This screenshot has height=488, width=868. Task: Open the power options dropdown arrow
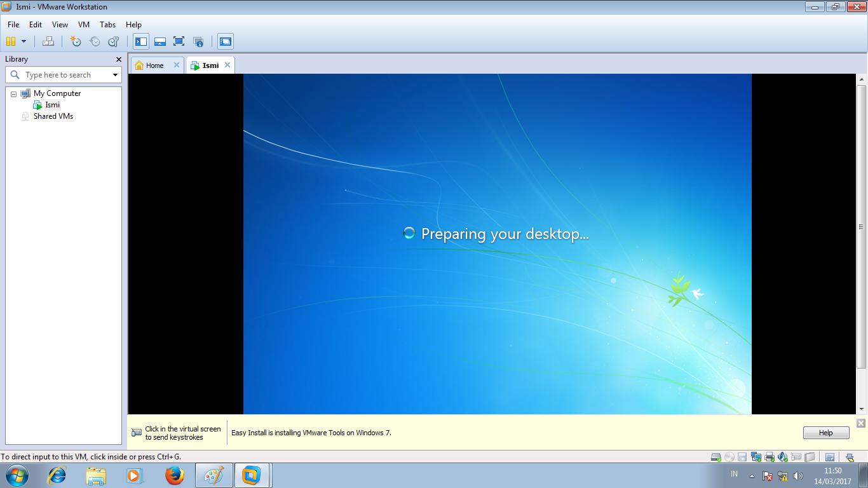point(24,41)
